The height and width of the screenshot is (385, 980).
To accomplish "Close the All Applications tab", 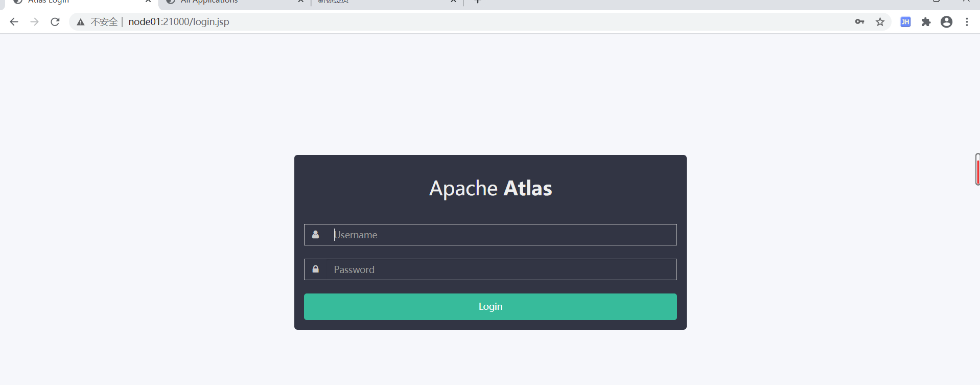I will tap(301, 2).
